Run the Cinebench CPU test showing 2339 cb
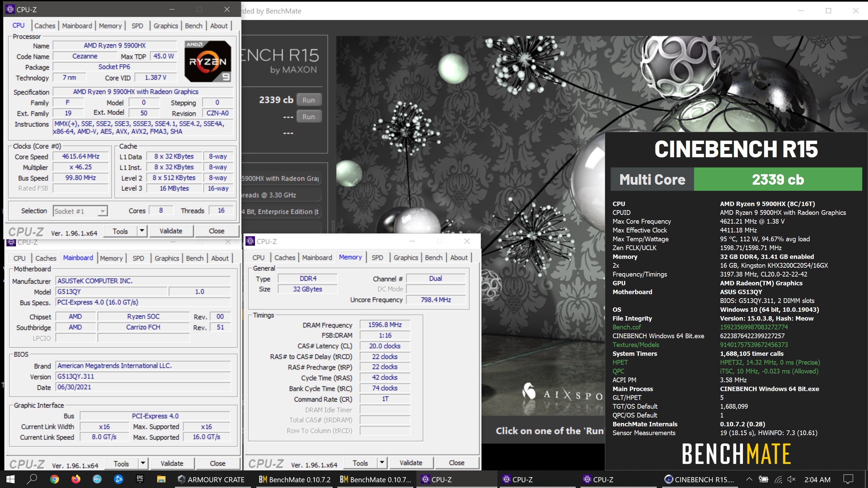 pos(309,100)
